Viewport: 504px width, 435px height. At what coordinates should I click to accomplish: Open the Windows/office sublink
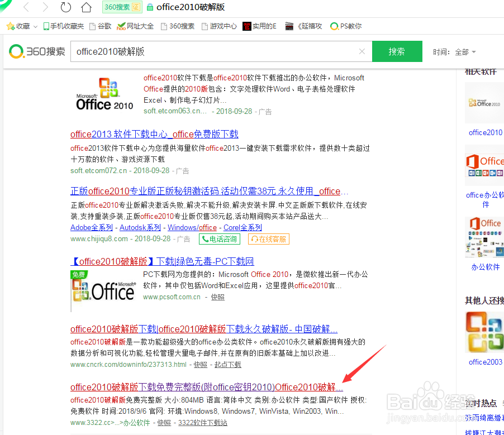pyautogui.click(x=192, y=227)
